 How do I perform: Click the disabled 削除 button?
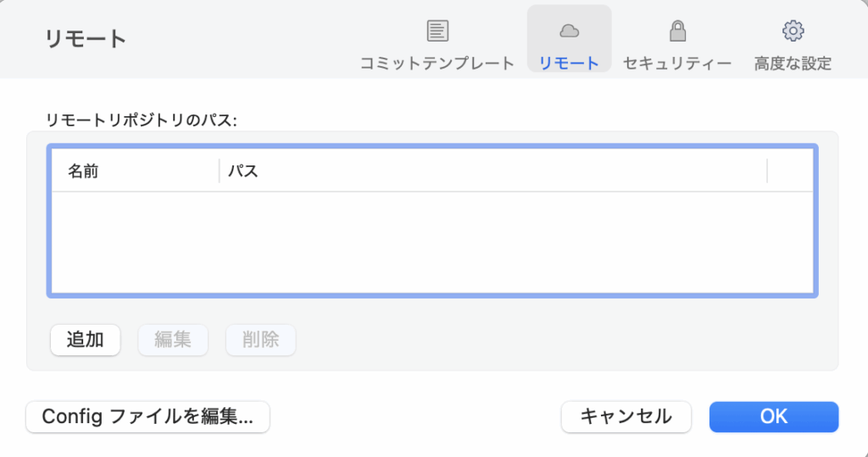point(260,339)
